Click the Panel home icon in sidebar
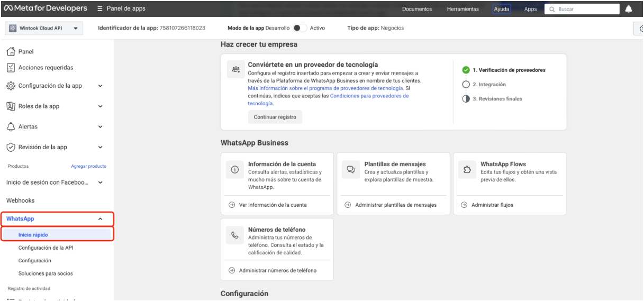 coord(10,52)
